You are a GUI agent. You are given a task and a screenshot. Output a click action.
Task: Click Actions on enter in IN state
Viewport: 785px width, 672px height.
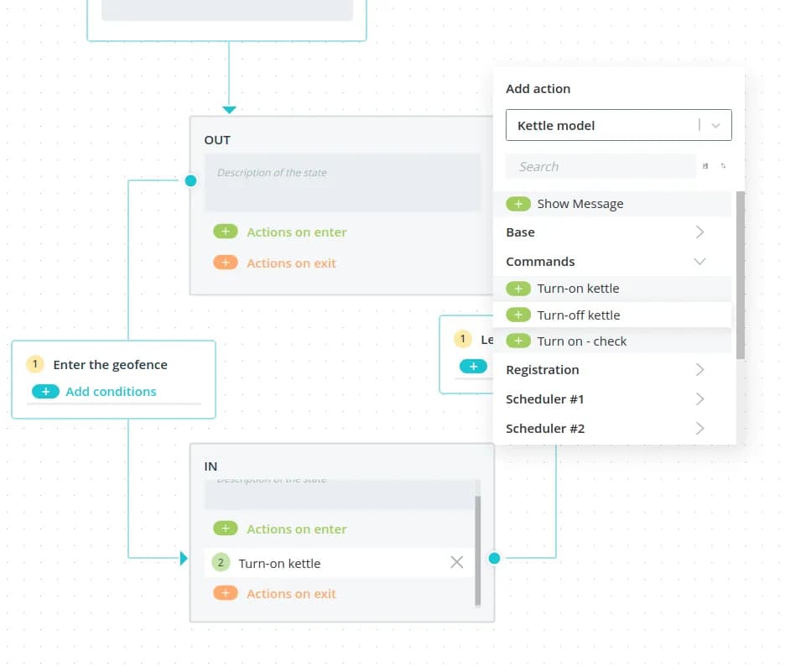click(296, 529)
